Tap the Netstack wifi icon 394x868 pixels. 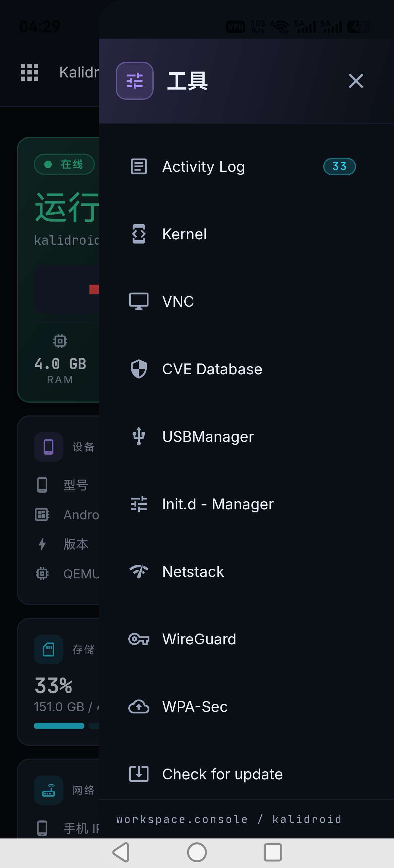[x=139, y=571]
